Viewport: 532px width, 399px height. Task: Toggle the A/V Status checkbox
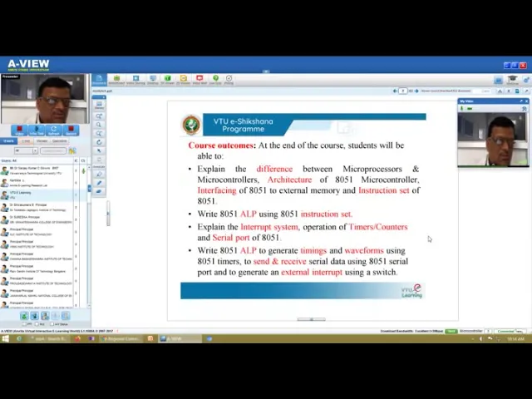[52, 324]
